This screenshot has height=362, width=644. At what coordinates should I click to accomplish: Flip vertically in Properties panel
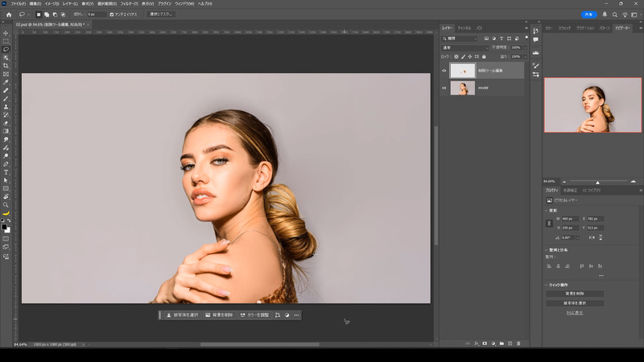pyautogui.click(x=601, y=237)
